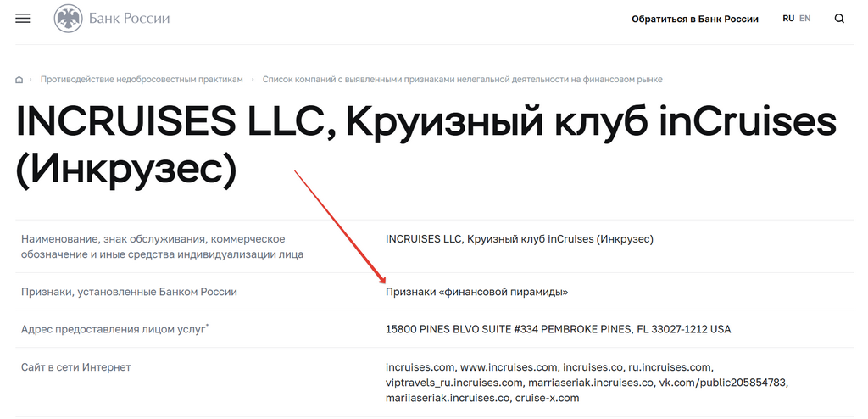Click value Признаки «финансовой пирамиды»
Screen dimensions: 868x419
476,292
